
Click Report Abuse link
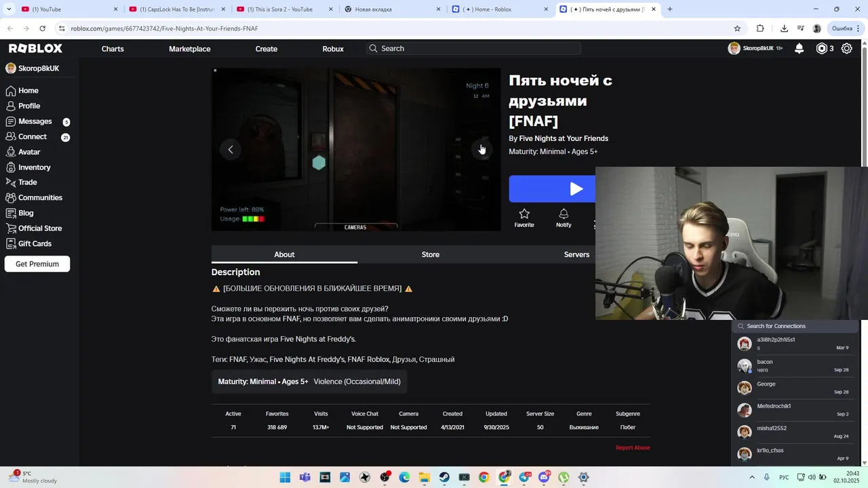point(633,447)
